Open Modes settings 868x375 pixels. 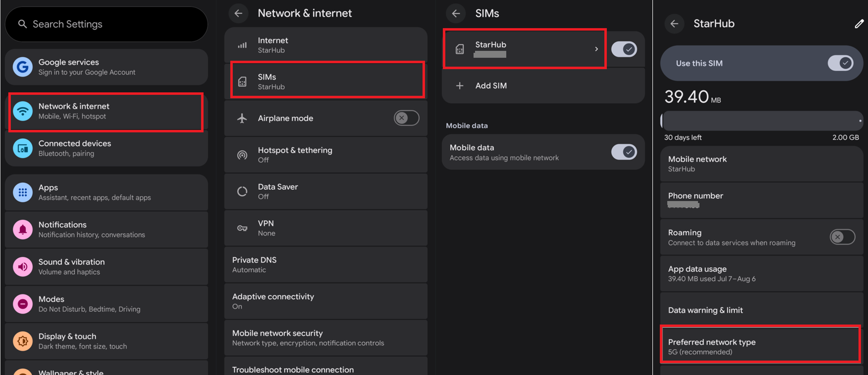(106, 304)
